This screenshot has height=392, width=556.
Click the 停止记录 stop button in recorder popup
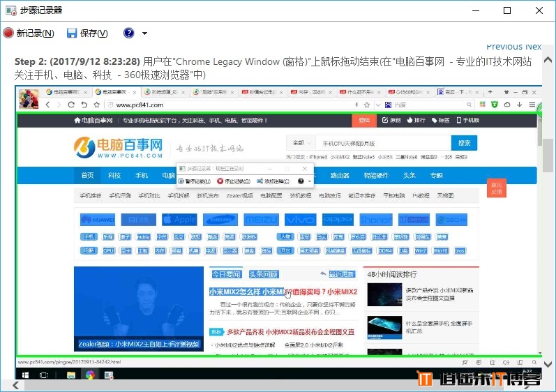coord(234,181)
